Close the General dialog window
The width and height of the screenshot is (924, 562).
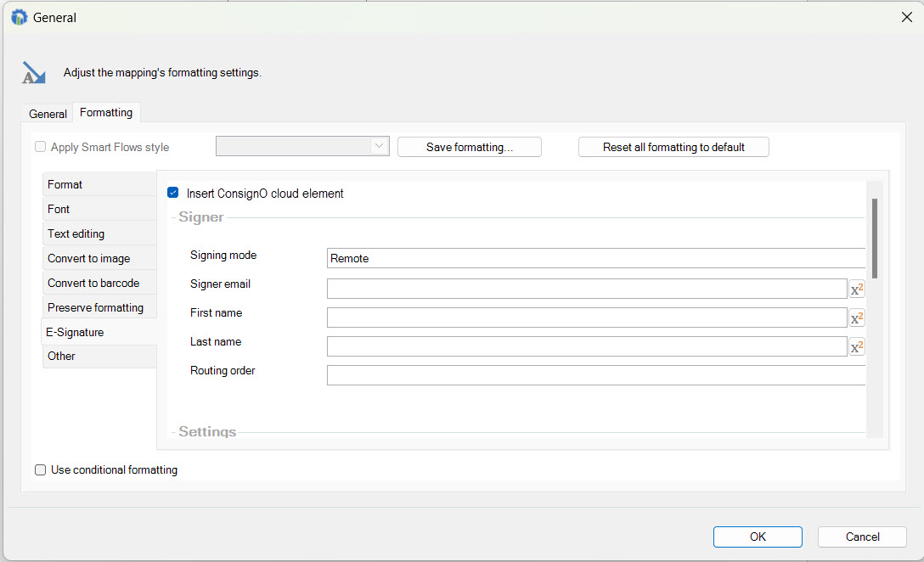[x=907, y=17]
